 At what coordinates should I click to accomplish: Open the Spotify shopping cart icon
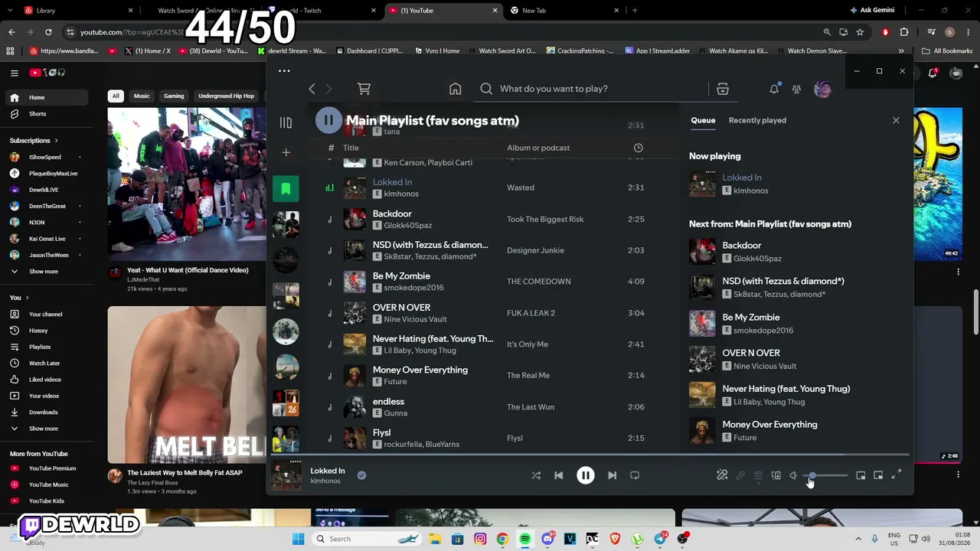(x=364, y=89)
